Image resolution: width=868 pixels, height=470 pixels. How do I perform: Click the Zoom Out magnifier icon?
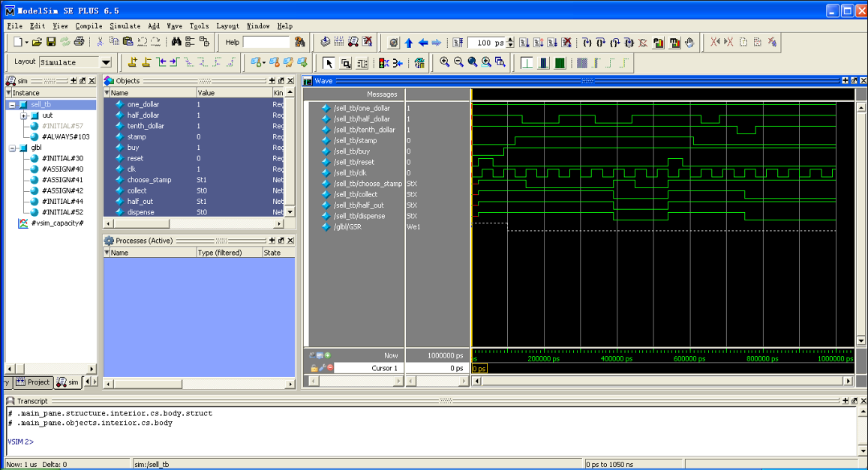point(458,62)
